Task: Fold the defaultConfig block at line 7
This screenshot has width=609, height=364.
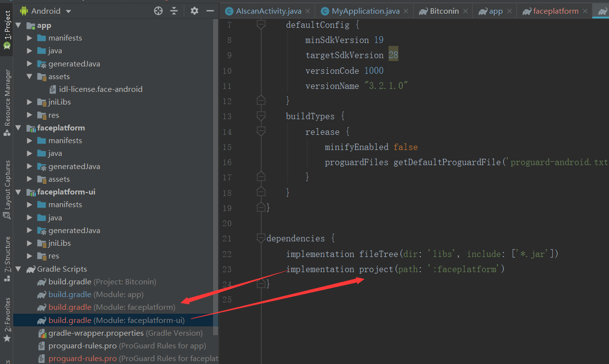Action: pyautogui.click(x=261, y=24)
